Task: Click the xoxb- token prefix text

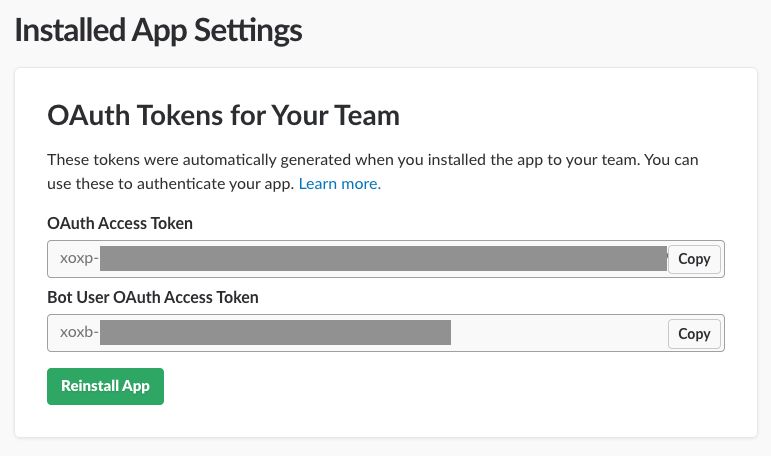Action: click(x=79, y=334)
